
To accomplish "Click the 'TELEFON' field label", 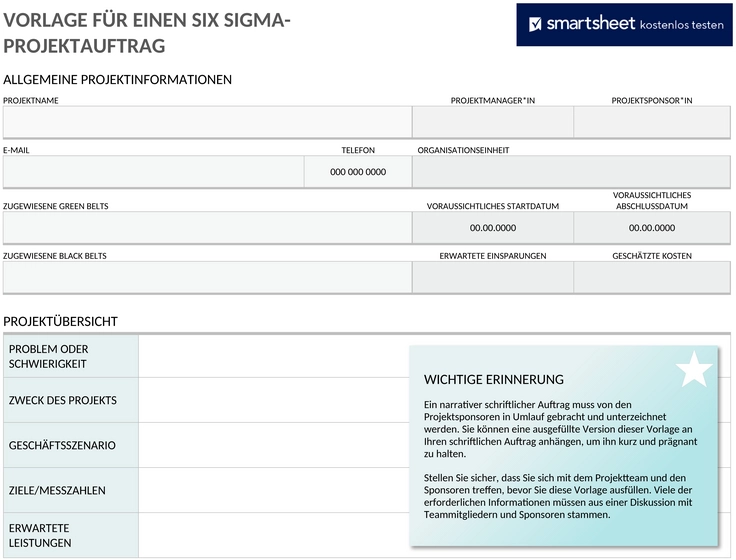I will click(358, 150).
